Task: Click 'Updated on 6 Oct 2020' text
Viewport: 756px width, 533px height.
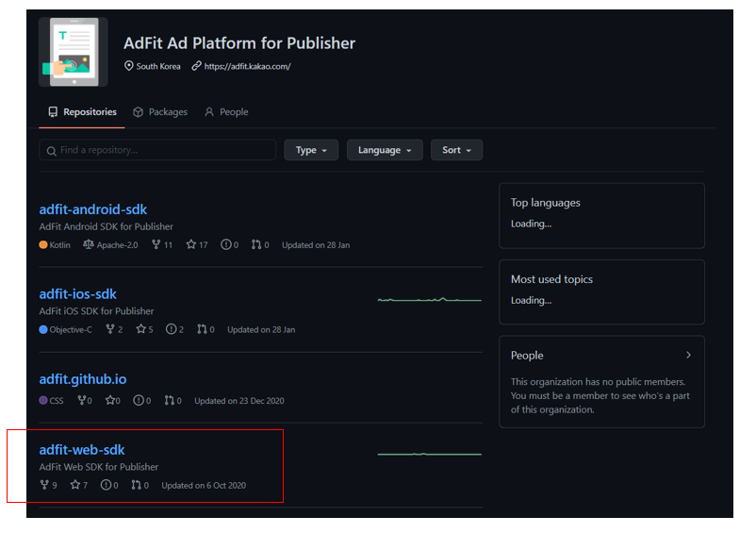Action: [x=204, y=485]
